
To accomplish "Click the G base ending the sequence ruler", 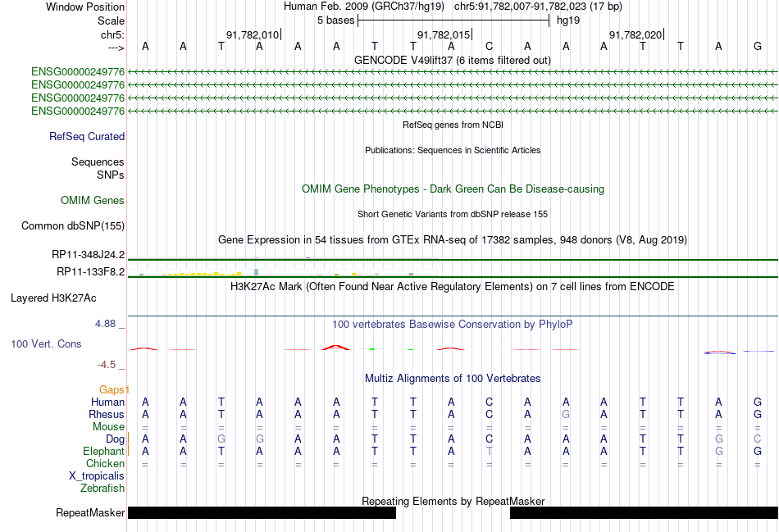I will tap(757, 46).
